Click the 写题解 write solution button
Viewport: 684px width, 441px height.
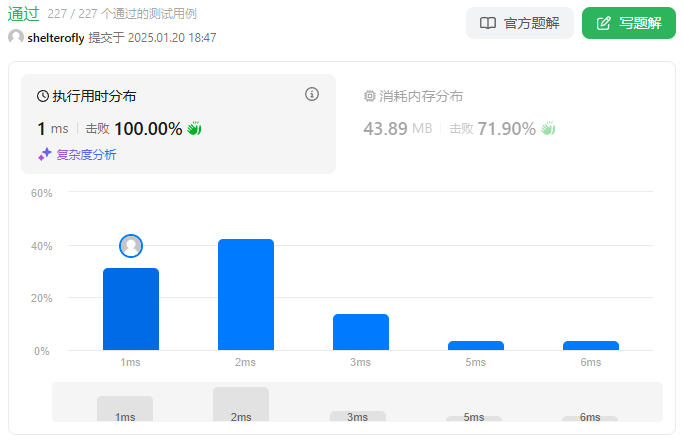point(629,23)
